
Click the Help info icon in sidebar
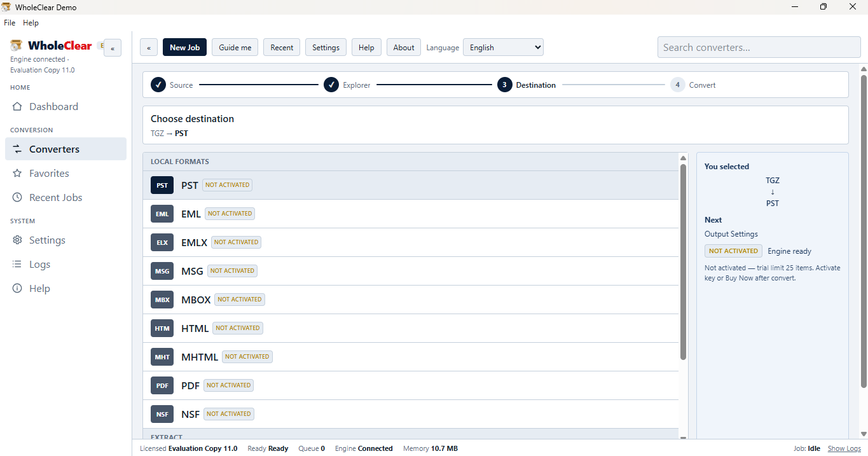(x=18, y=289)
